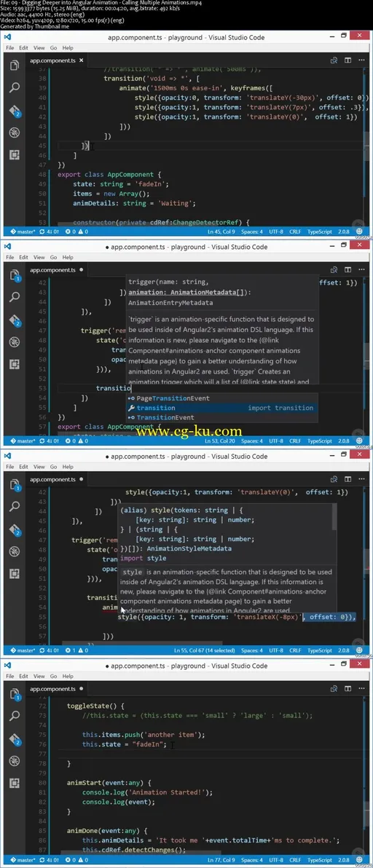
Task: Open Explorer in the Ln 55 window
Action: [x=15, y=485]
